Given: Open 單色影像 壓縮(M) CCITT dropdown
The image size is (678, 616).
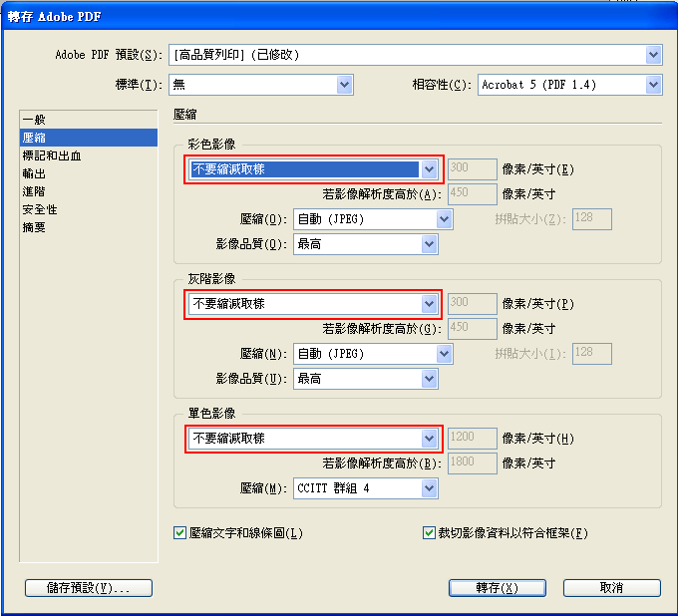Looking at the screenshot, I should pos(366,488).
